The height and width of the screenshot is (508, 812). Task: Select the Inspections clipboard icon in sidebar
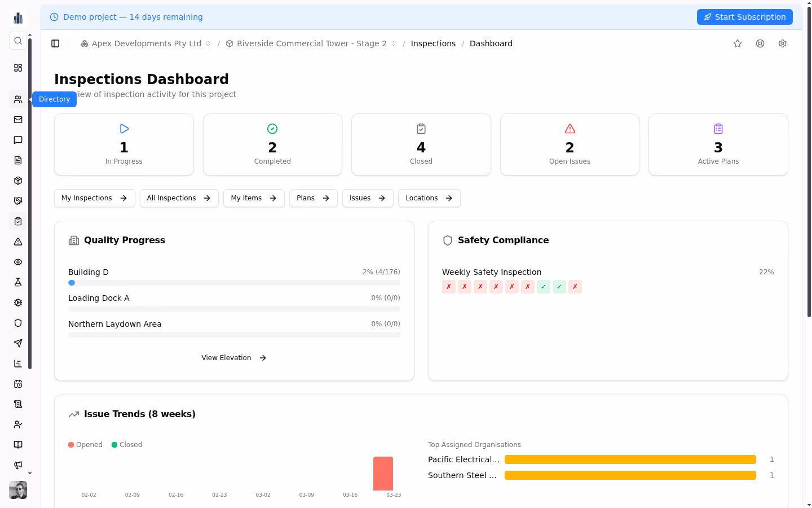(x=17, y=221)
